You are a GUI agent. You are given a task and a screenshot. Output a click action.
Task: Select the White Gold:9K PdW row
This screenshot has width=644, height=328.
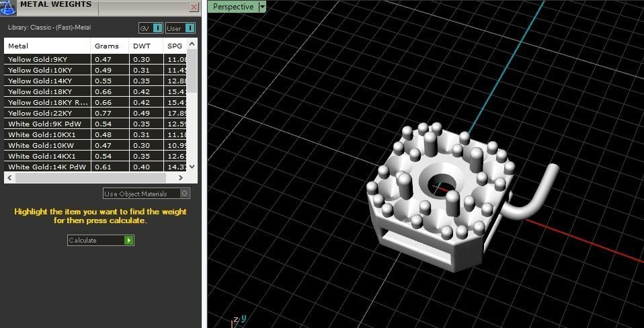pos(95,124)
